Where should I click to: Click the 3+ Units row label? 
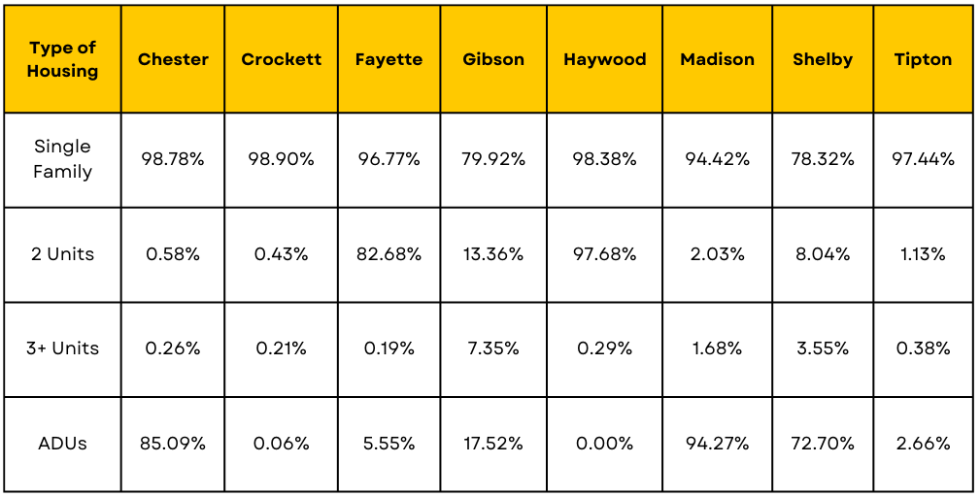tap(63, 348)
